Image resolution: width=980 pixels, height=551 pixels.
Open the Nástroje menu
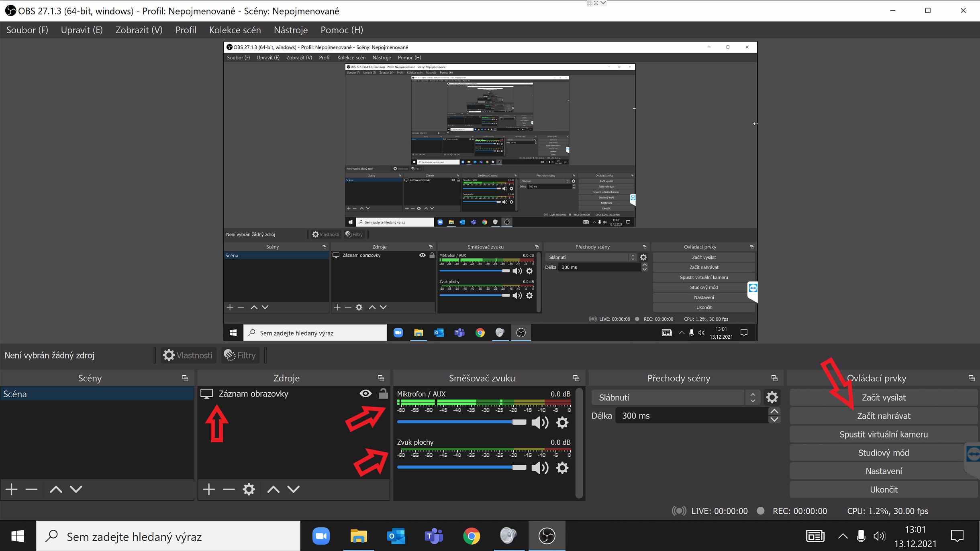click(x=291, y=30)
